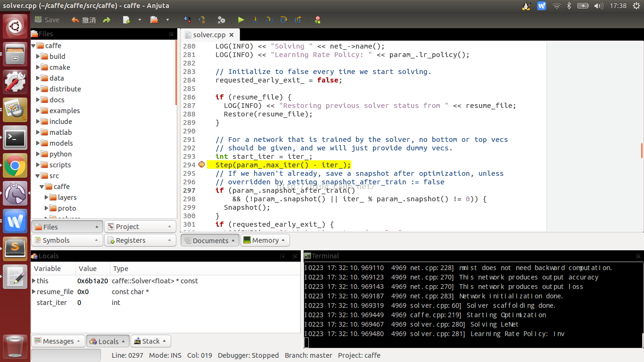
Task: Expand the examples folder in Files tree
Action: coord(38,111)
